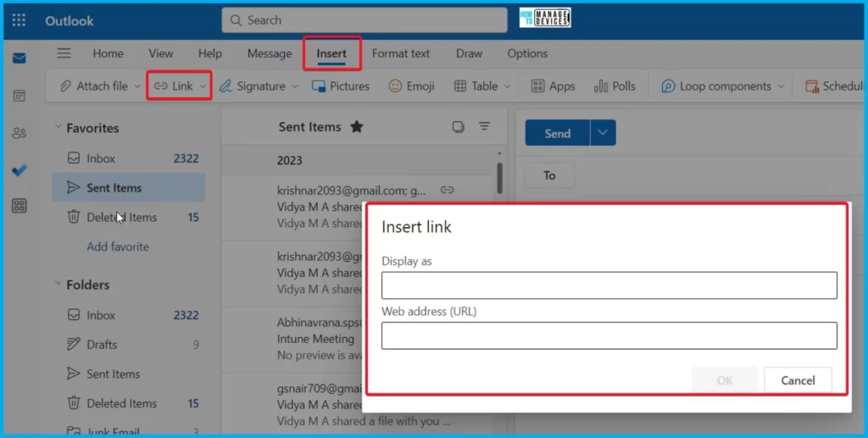868x438 pixels.
Task: Open Sent Items under Folders
Action: point(129,374)
